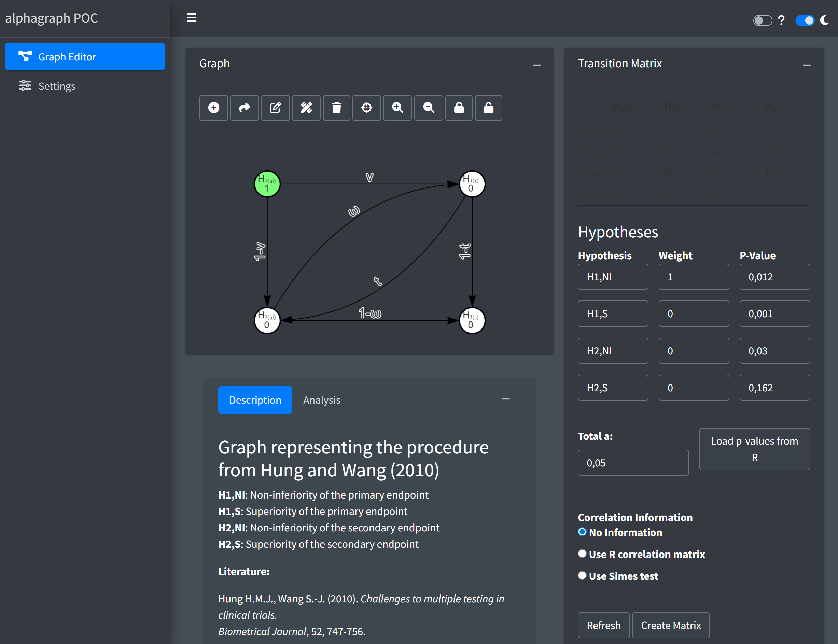Click the question mark help icon
This screenshot has height=644, width=838.
point(781,20)
